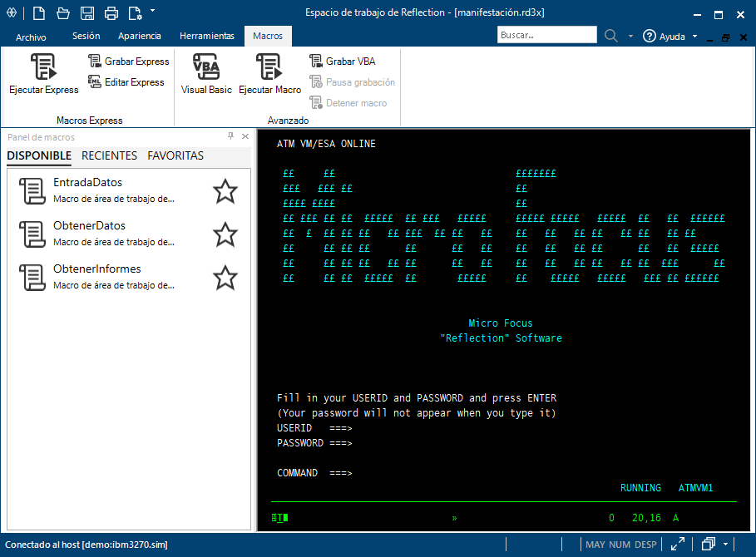Click the save icon in title bar
This screenshot has height=557, width=756.
point(86,12)
